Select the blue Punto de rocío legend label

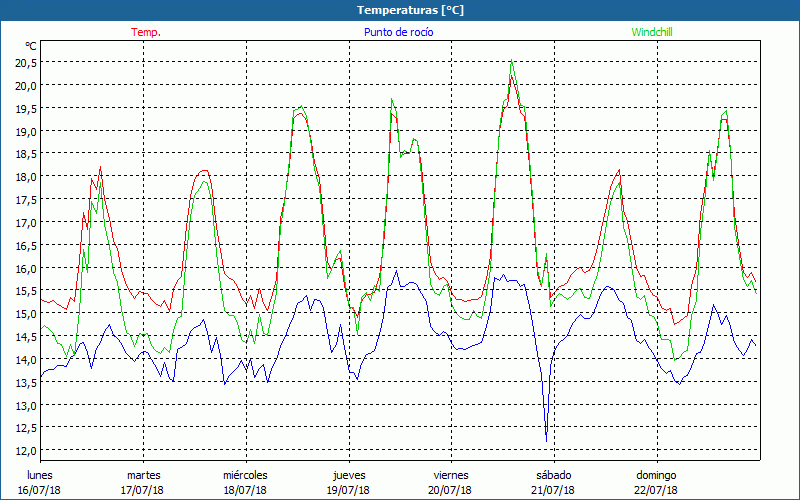pos(398,32)
